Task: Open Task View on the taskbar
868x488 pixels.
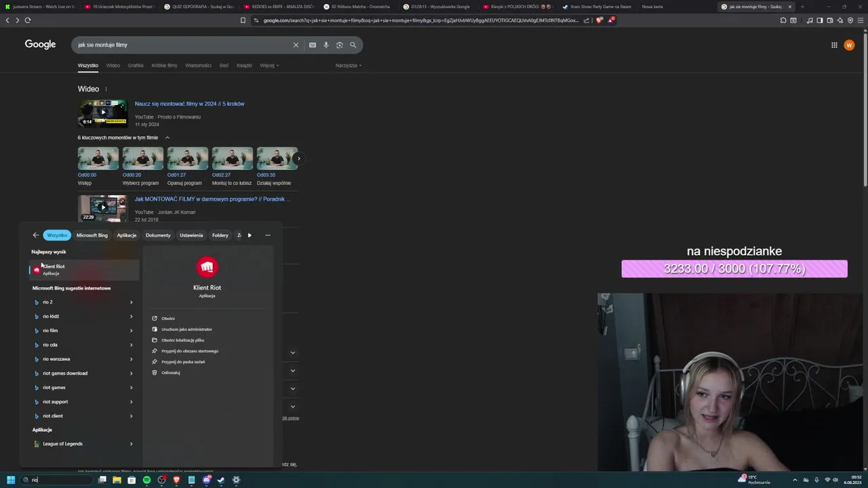Action: coord(102,480)
